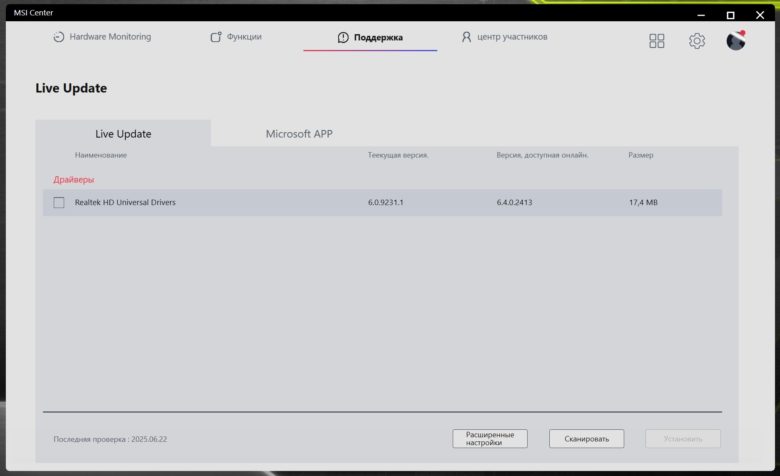Screen dimensions: 780x476
Task: Switch to the Microsoft APP sub-tab
Action: (299, 134)
